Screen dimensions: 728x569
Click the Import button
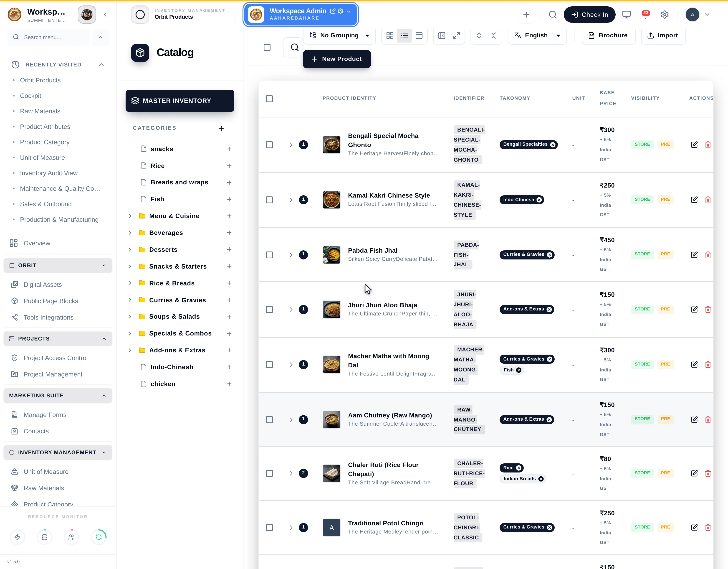663,35
